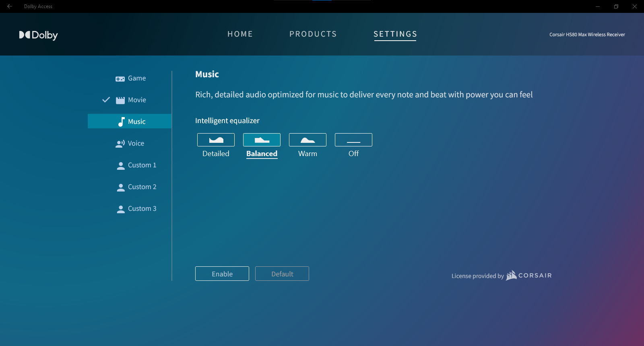Open the Custom 3 profile label
Image resolution: width=644 pixels, height=346 pixels.
142,208
